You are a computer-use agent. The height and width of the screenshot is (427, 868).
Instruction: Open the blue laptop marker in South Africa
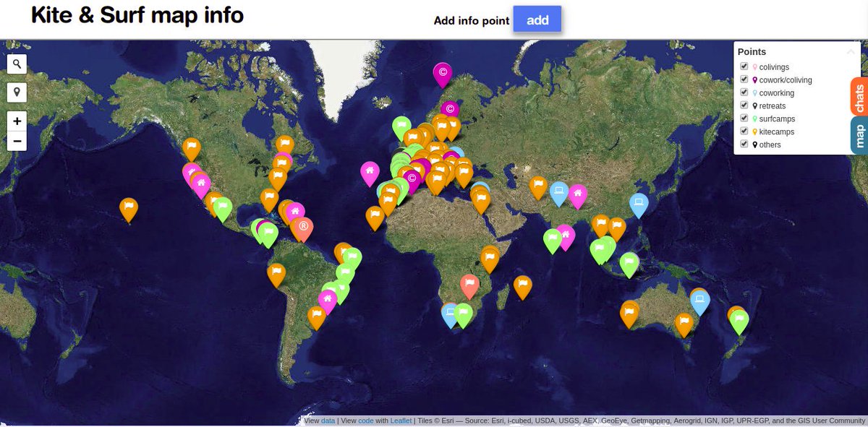coord(449,316)
